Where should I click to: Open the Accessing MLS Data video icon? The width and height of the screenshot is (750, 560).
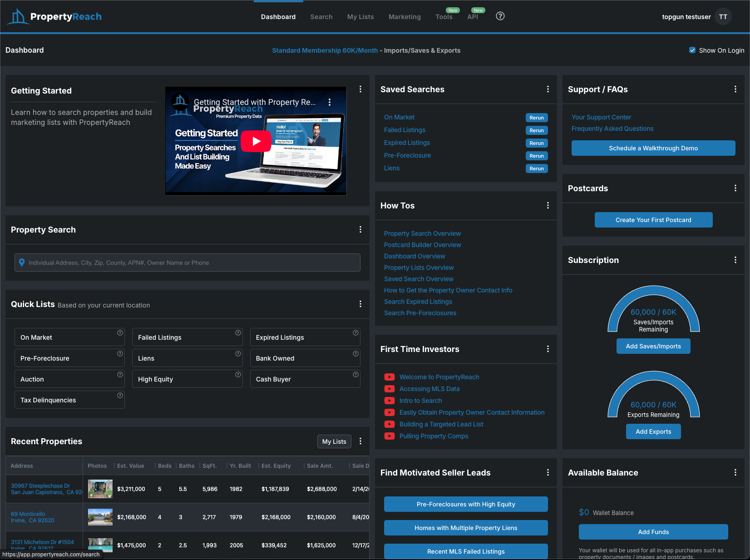390,389
